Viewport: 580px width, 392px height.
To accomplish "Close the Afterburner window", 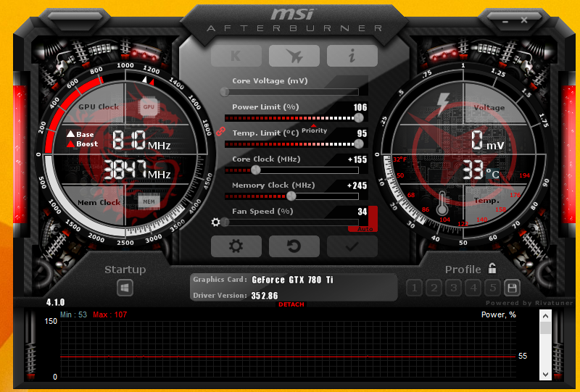I will (x=524, y=20).
